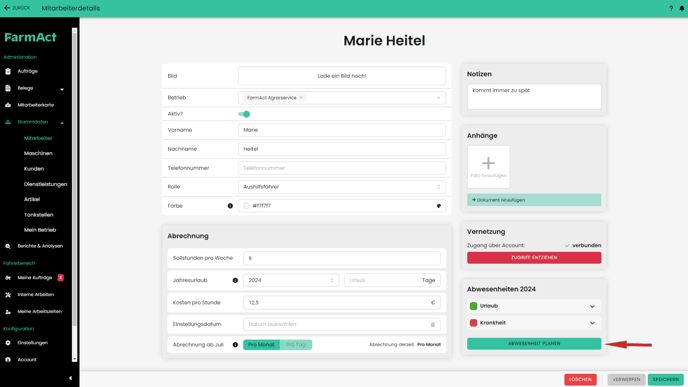This screenshot has height=387, width=688.
Task: Select Pro Tag billing option
Action: click(x=296, y=345)
